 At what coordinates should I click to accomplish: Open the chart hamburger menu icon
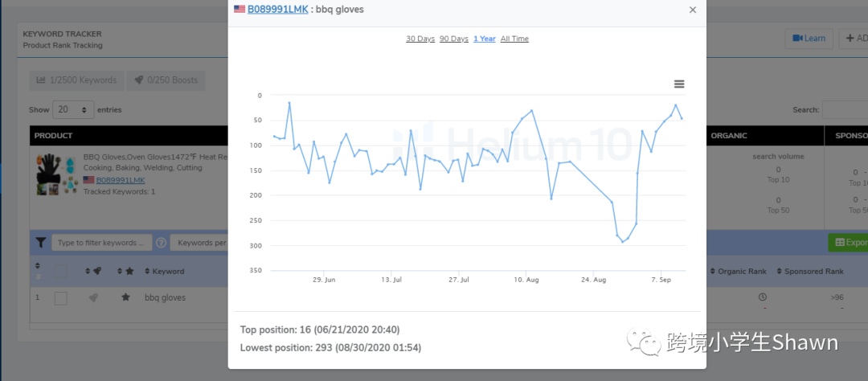tap(679, 84)
